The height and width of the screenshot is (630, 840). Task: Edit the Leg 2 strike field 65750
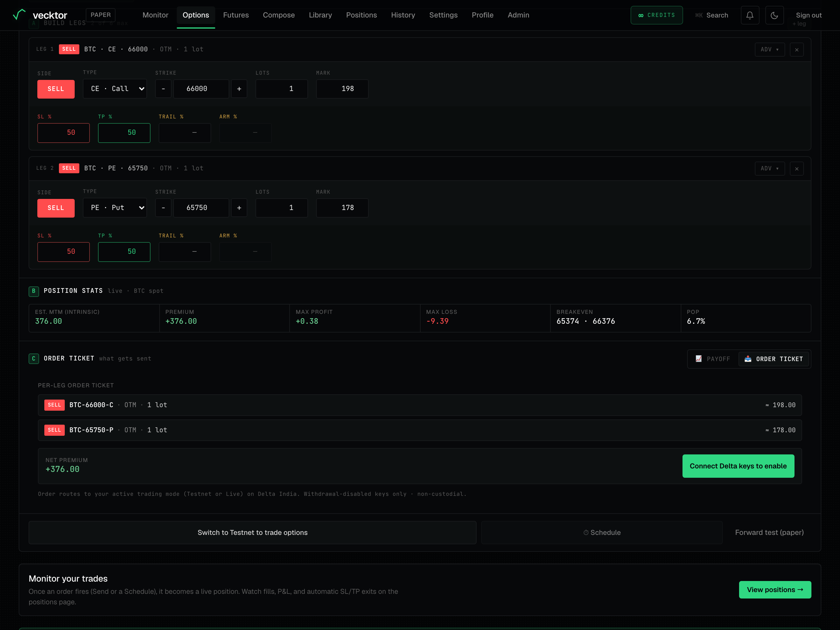(x=201, y=208)
